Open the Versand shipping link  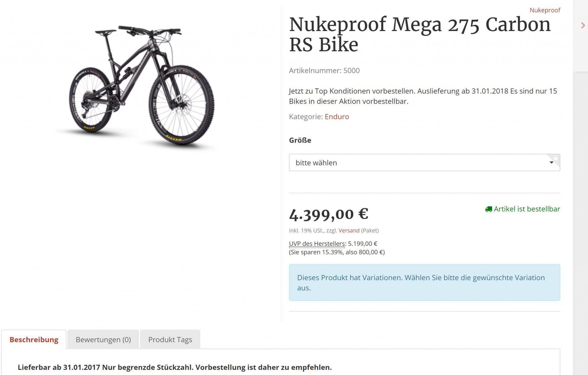(x=349, y=231)
